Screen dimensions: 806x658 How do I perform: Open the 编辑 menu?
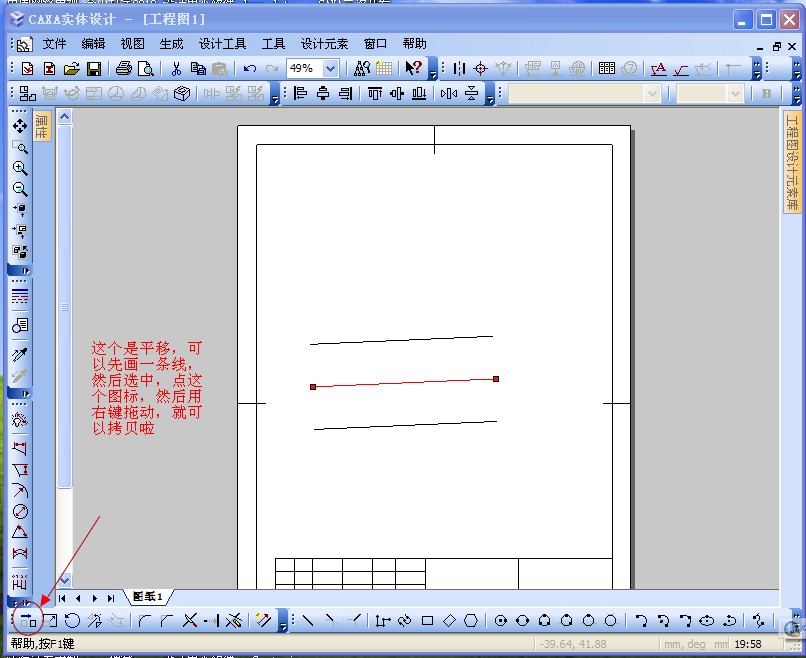[93, 44]
